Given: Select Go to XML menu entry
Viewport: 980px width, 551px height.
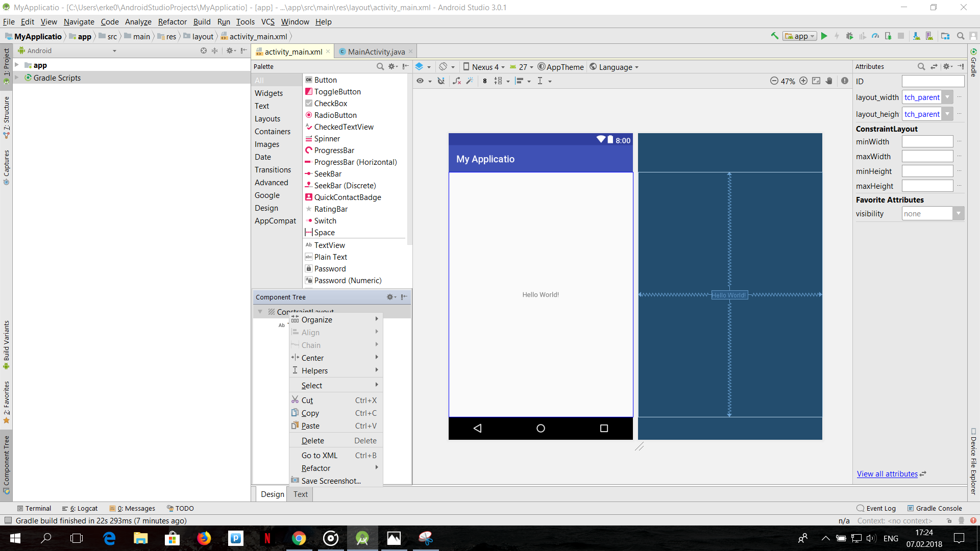Looking at the screenshot, I should pos(336,455).
